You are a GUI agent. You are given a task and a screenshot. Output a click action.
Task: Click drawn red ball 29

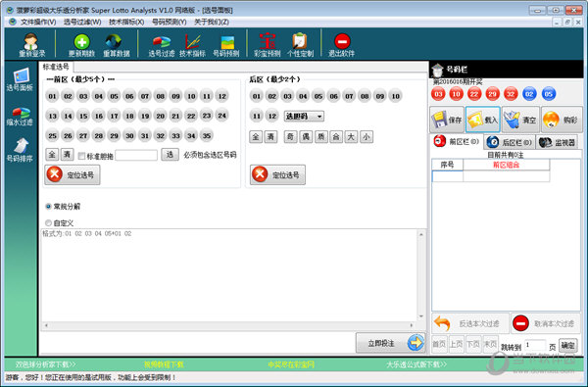click(492, 94)
